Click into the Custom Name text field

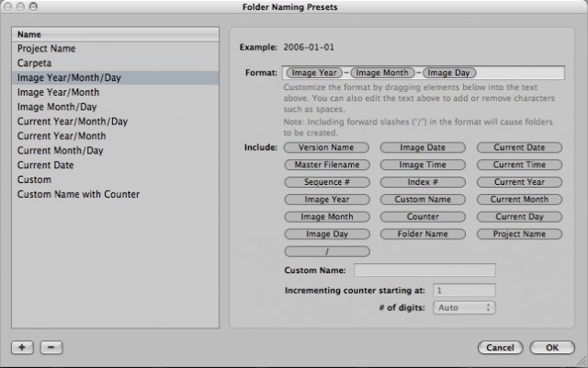click(x=424, y=270)
